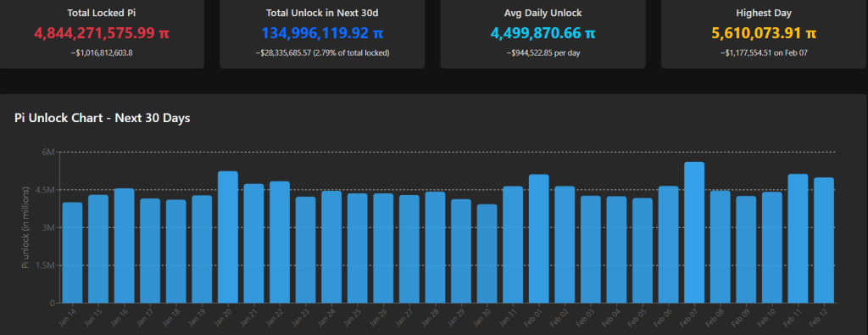Click the Pi Unlock Chart title
The width and height of the screenshot is (868, 335).
click(x=103, y=119)
